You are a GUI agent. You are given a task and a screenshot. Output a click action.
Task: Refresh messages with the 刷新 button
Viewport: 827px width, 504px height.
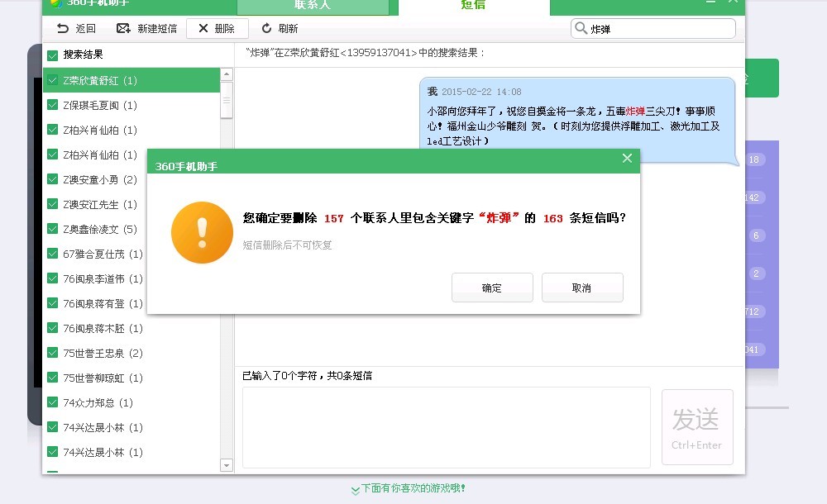click(x=280, y=28)
